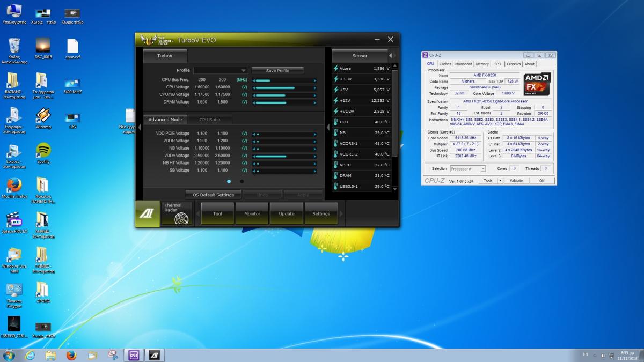Select the Advanced Mode tab
The image size is (644, 362).
pos(165,120)
